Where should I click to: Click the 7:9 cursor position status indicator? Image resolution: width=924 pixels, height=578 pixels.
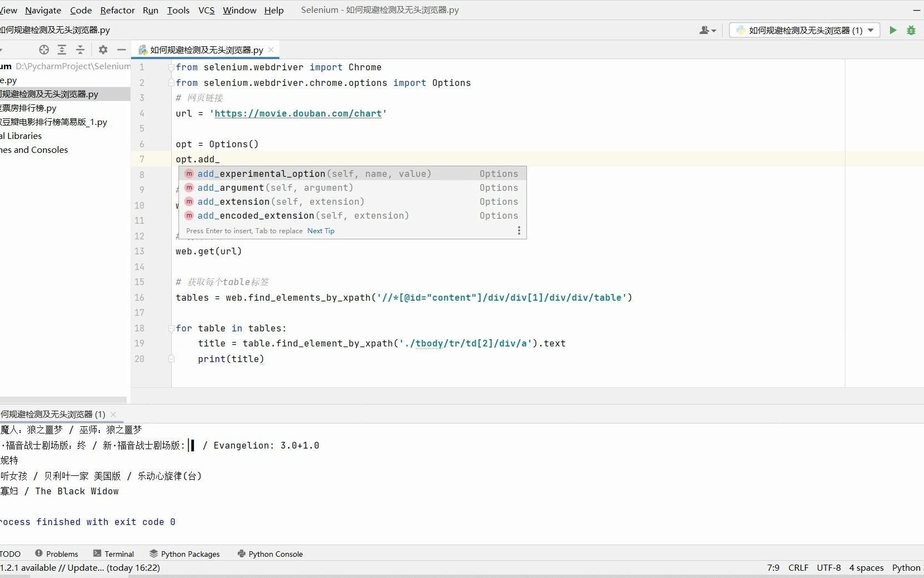coord(773,567)
